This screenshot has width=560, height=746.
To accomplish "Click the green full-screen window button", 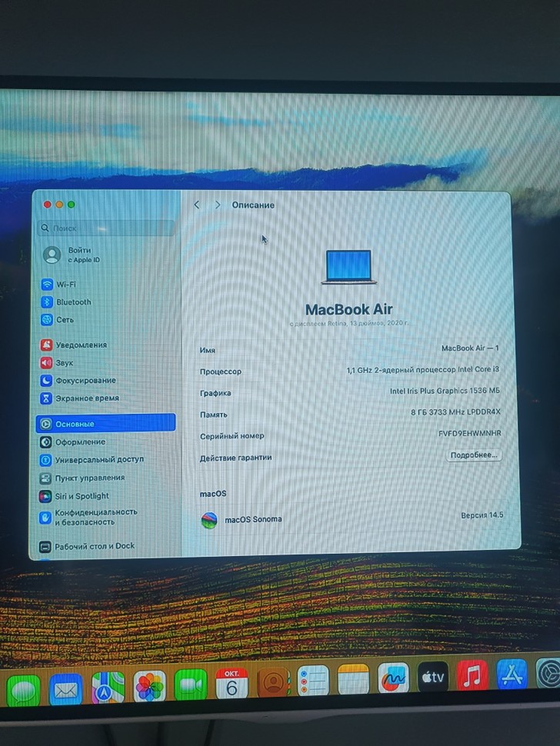I will [71, 204].
